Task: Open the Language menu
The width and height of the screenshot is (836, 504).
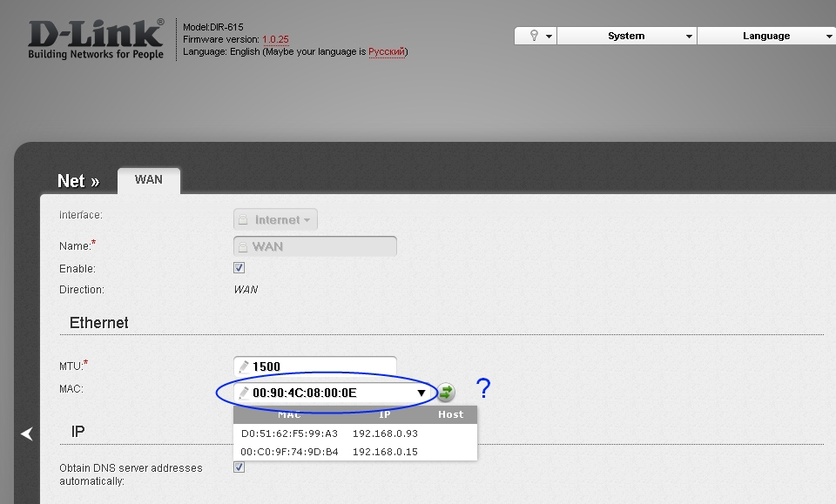Action: pyautogui.click(x=766, y=36)
